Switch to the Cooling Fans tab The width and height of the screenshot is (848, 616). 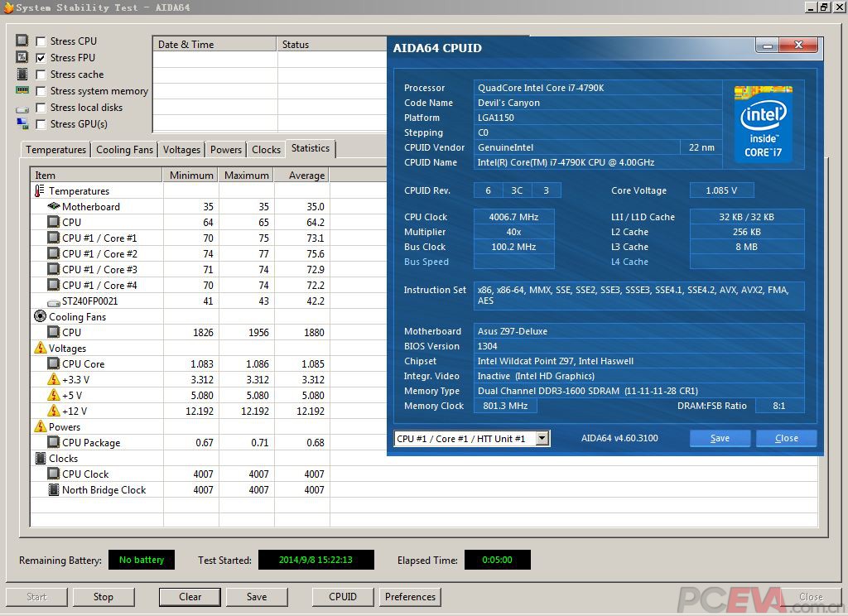coord(124,150)
